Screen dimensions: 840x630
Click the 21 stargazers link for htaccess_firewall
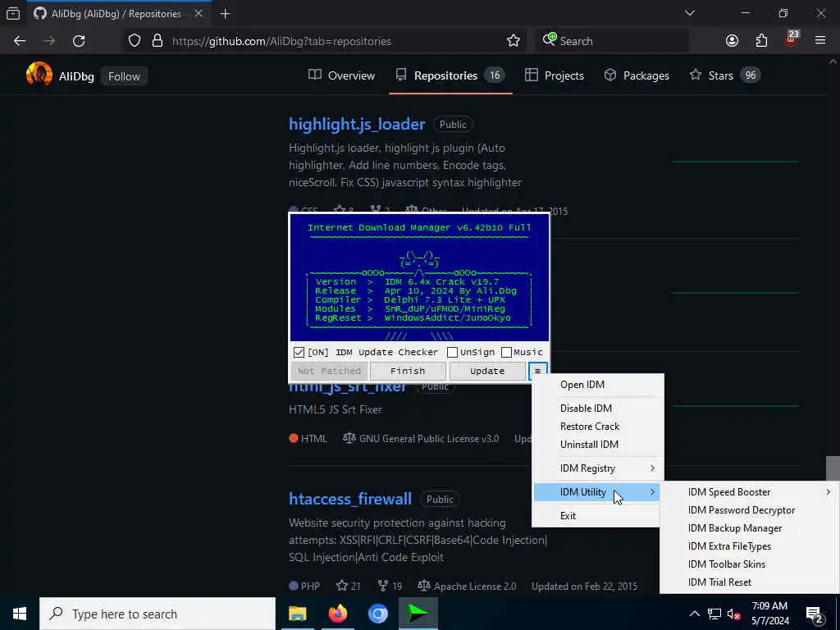click(348, 586)
